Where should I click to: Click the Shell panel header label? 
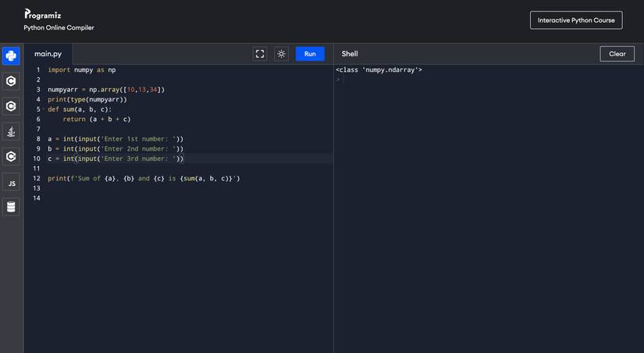[x=350, y=54]
